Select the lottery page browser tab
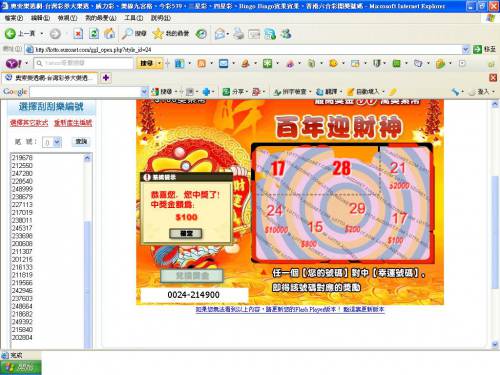This screenshot has width=500, height=375. tap(50, 78)
